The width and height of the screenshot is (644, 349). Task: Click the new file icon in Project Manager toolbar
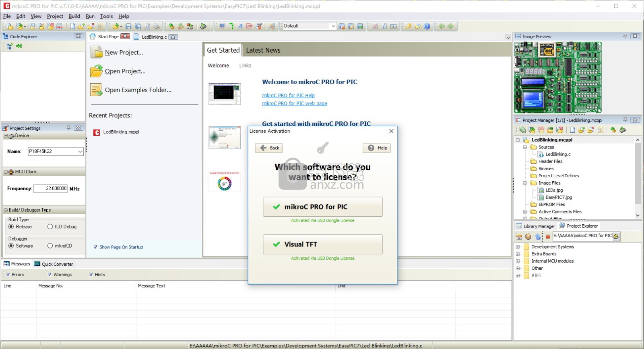pyautogui.click(x=572, y=130)
